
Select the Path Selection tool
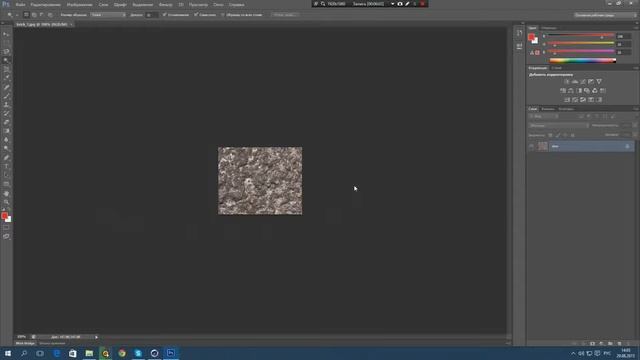pyautogui.click(x=6, y=175)
